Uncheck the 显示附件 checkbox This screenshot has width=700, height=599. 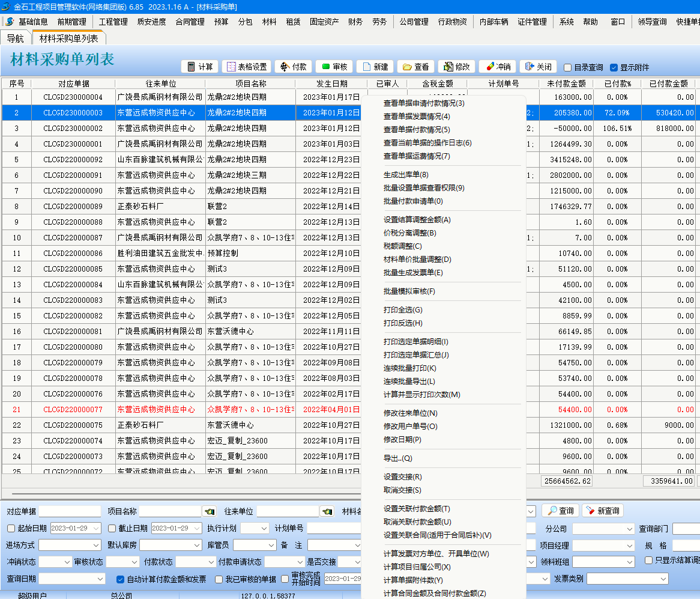[x=614, y=68]
